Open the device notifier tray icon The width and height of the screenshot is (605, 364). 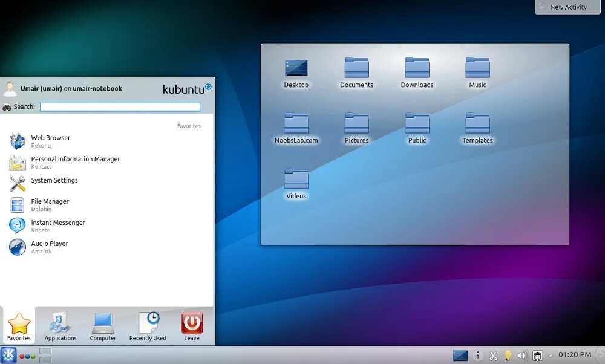537,356
